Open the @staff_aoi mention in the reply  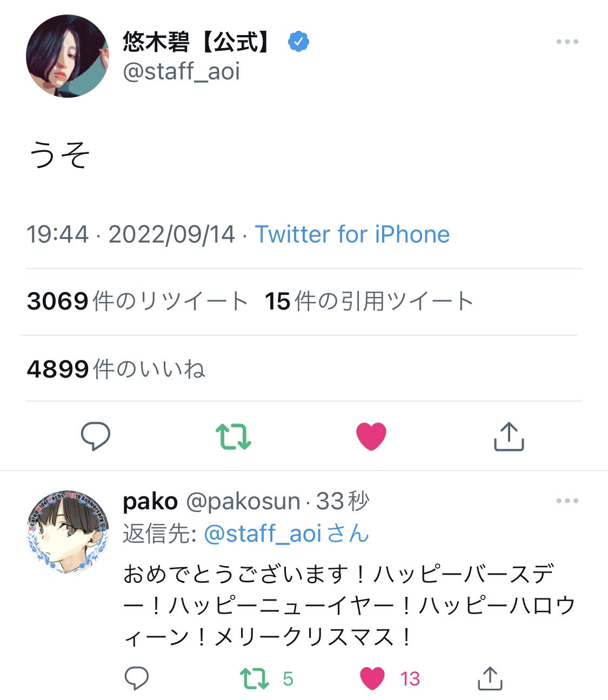(263, 534)
